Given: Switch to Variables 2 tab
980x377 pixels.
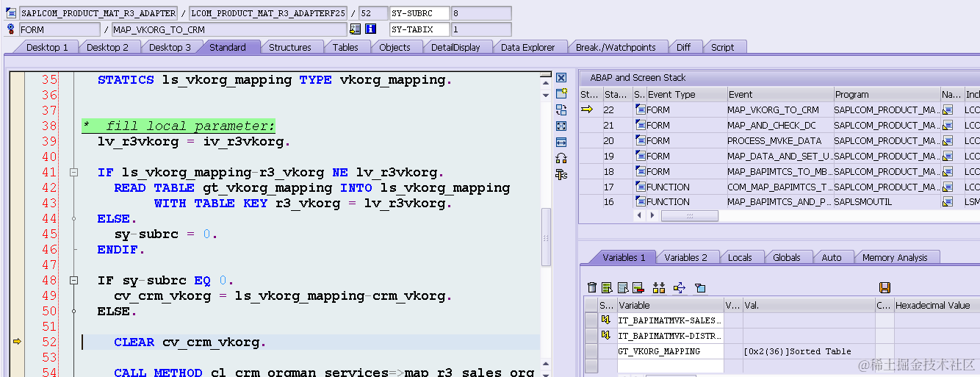Looking at the screenshot, I should [685, 257].
